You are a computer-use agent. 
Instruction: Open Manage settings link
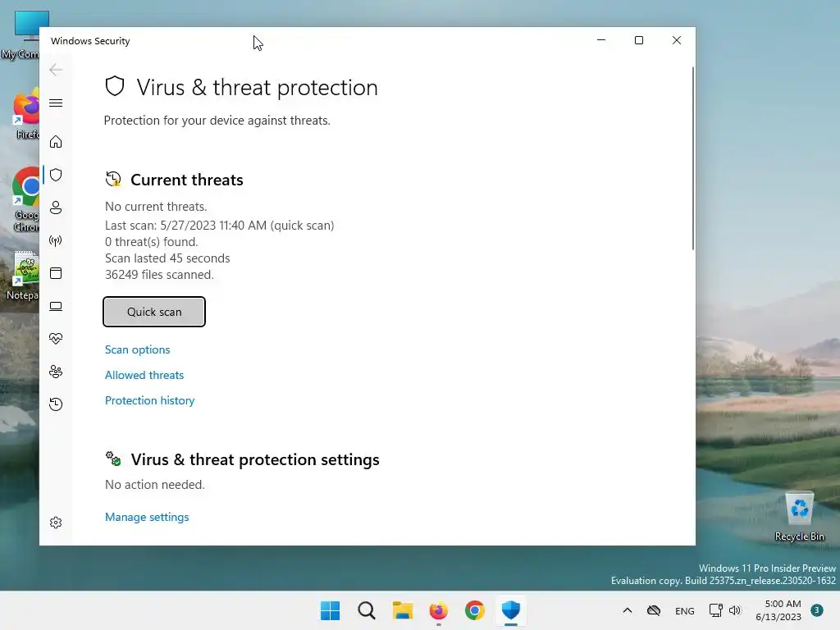coord(147,517)
